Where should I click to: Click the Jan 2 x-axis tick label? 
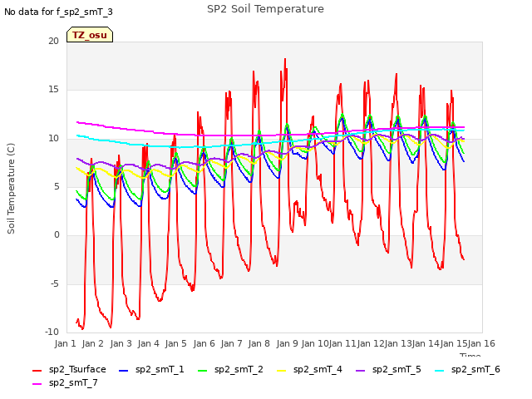click(x=92, y=343)
